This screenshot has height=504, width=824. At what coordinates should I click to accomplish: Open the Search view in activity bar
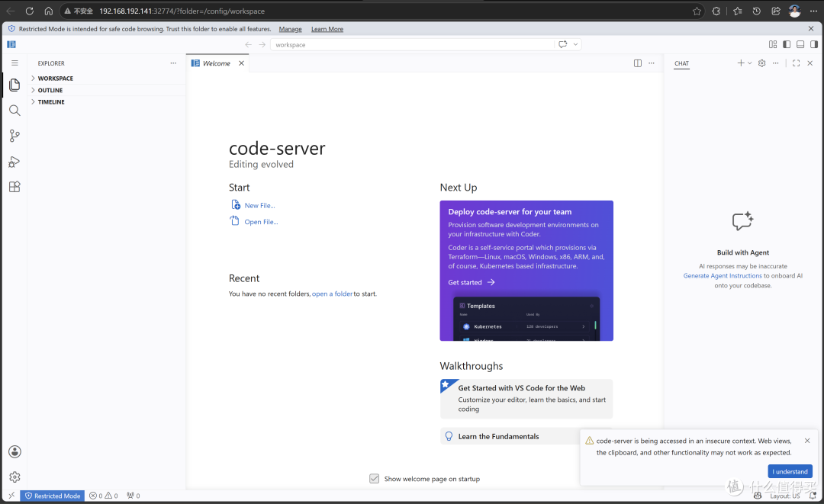(14, 111)
